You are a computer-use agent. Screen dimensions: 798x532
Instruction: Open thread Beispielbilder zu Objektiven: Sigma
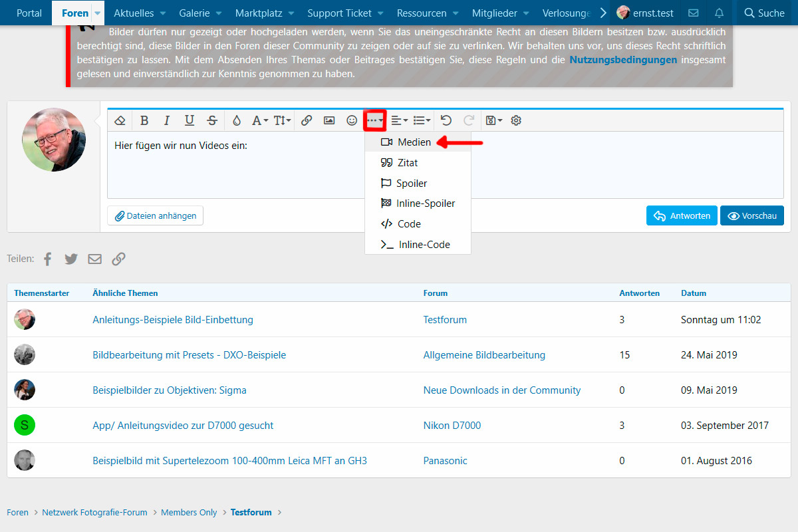(x=170, y=390)
